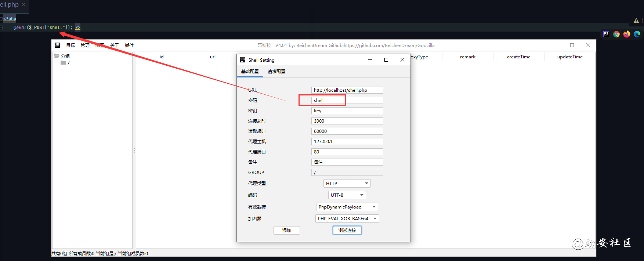Maximize the Godzilla main window
The width and height of the screenshot is (644, 261).
click(572, 45)
